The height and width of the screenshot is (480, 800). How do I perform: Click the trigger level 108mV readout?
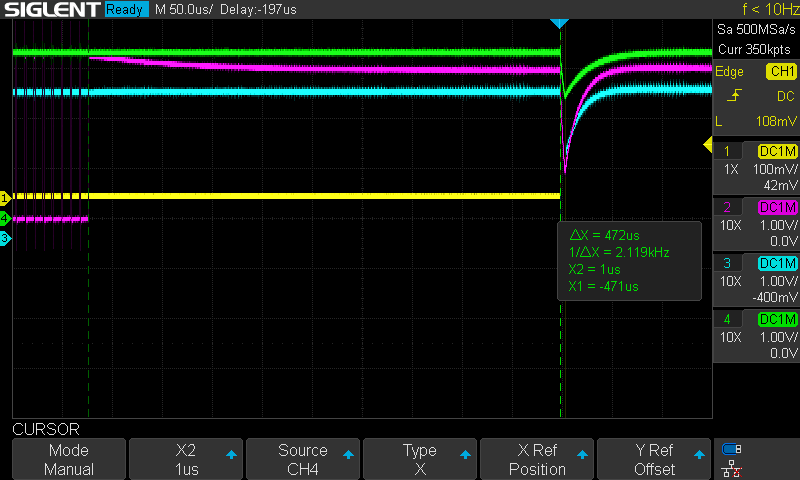[776, 121]
